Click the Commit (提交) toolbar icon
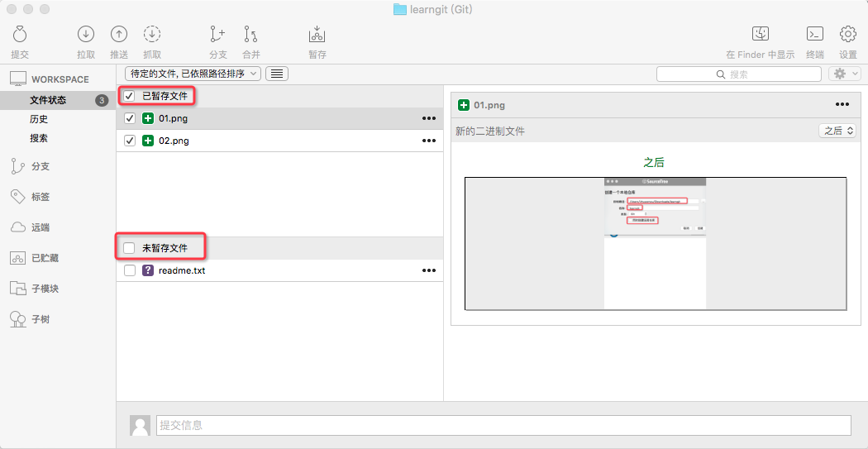The height and width of the screenshot is (449, 868). 19,35
